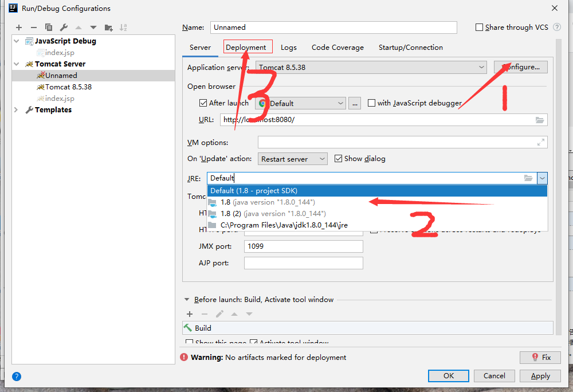Screen dimensions: 573x392
Task: Enable with JavaScript debugger checkbox
Action: [x=371, y=103]
